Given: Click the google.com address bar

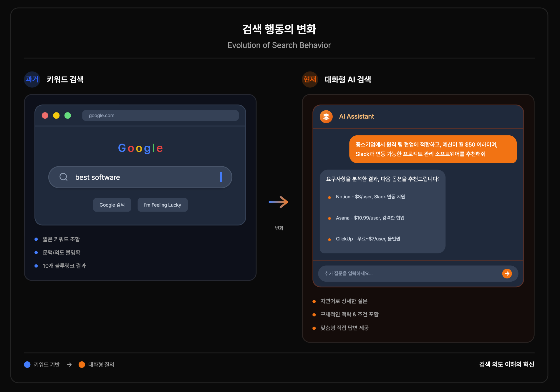Looking at the screenshot, I should point(160,115).
